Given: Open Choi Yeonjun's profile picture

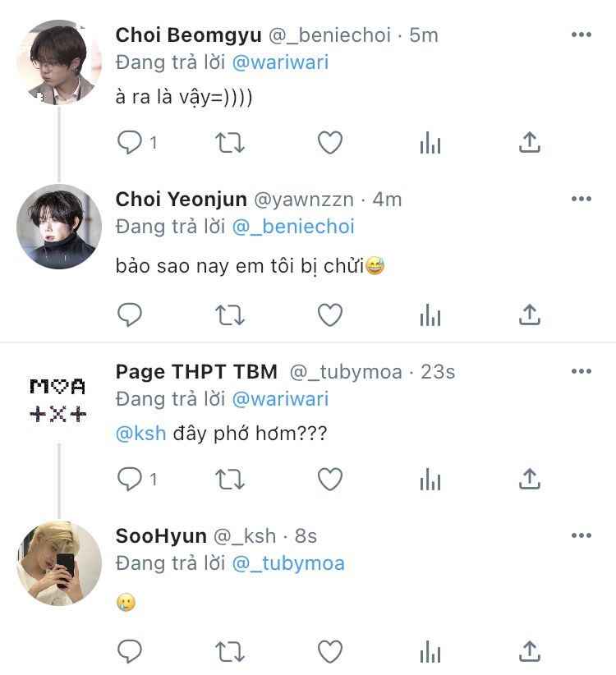Looking at the screenshot, I should (58, 227).
